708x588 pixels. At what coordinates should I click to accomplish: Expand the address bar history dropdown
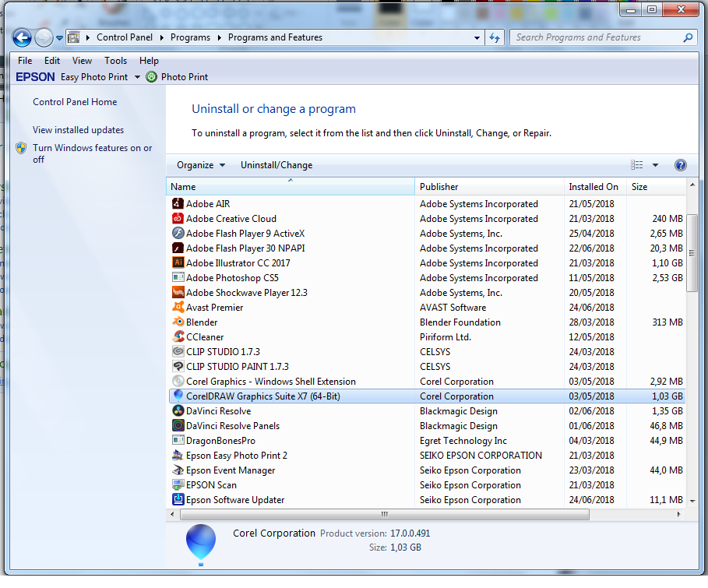[477, 38]
